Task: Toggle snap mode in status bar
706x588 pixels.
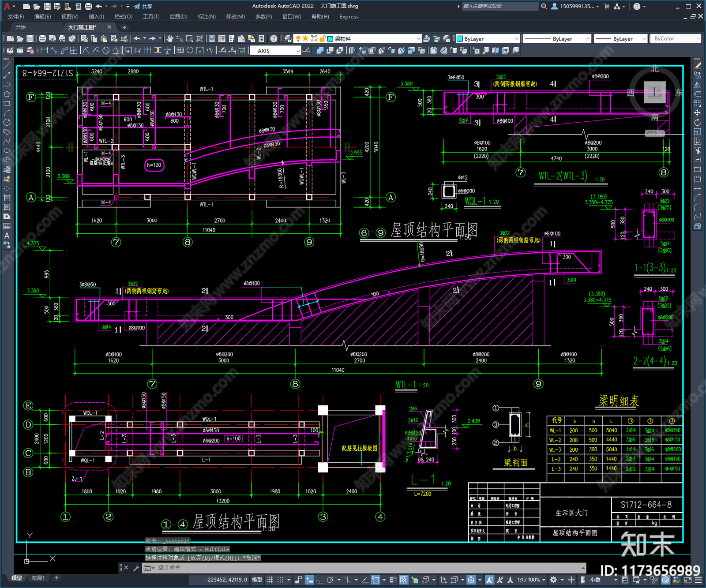Action: 280,580
